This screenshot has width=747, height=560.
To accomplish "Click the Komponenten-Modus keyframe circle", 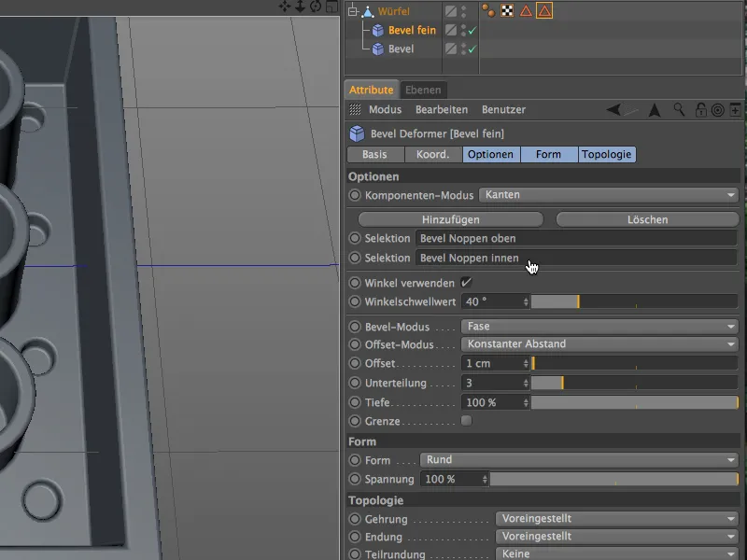I will [x=355, y=195].
